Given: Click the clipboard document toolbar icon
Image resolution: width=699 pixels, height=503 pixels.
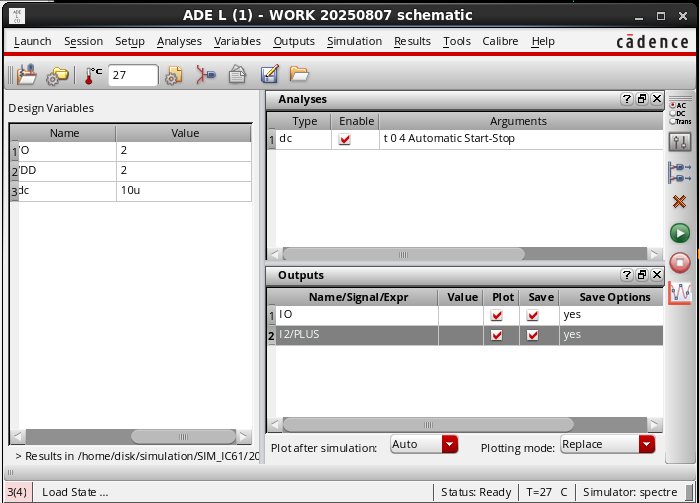Looking at the screenshot, I should [x=237, y=74].
